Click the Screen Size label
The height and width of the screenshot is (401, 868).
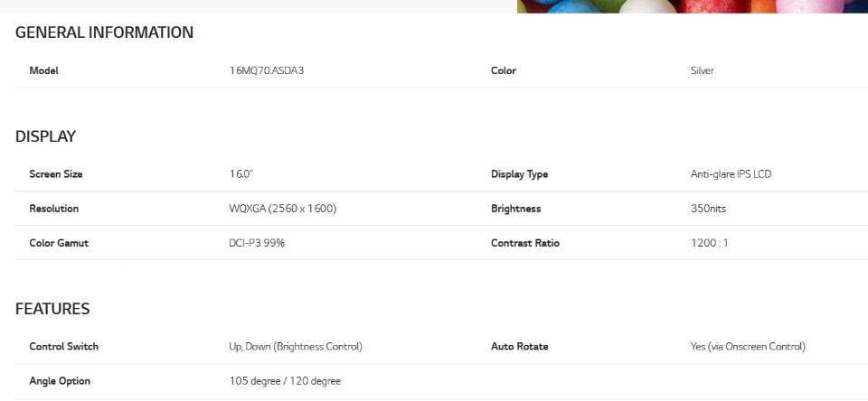click(56, 174)
